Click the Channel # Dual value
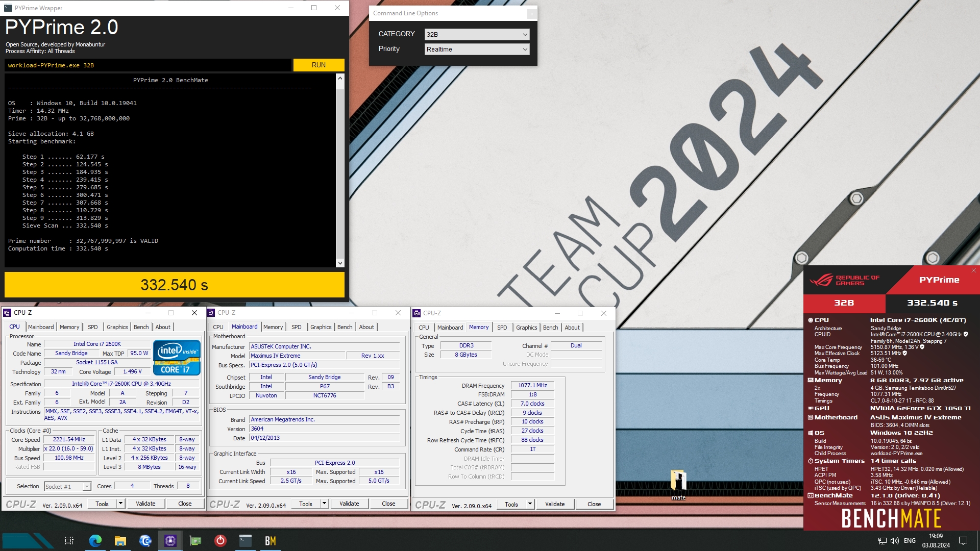Viewport: 980px width, 551px height. (x=576, y=345)
